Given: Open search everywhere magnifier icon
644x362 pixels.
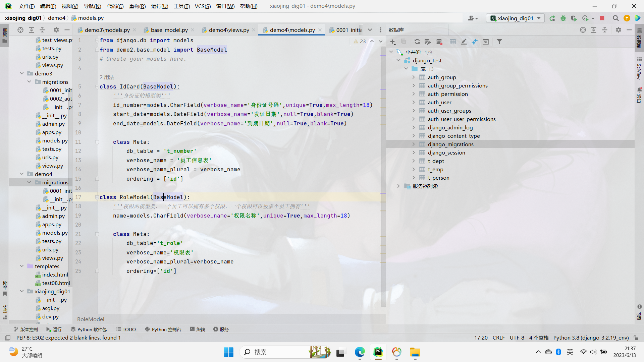Looking at the screenshot, I should (615, 18).
